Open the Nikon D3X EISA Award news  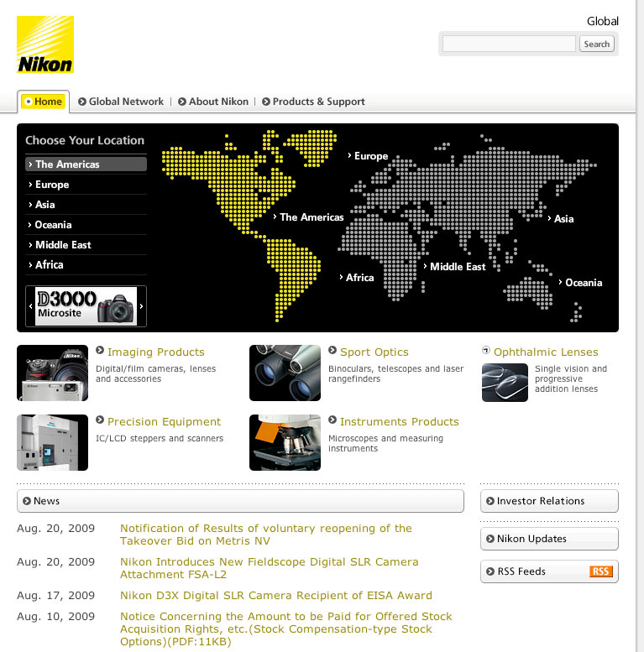pyautogui.click(x=276, y=596)
